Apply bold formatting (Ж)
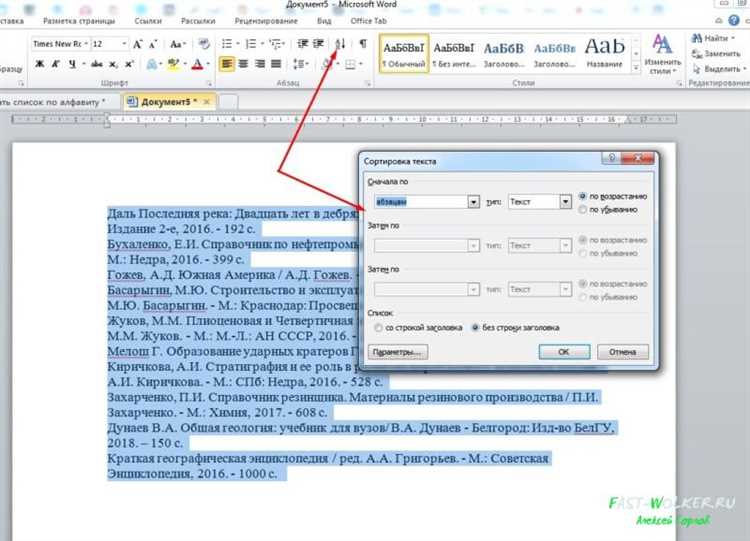This screenshot has width=750, height=541. click(40, 64)
